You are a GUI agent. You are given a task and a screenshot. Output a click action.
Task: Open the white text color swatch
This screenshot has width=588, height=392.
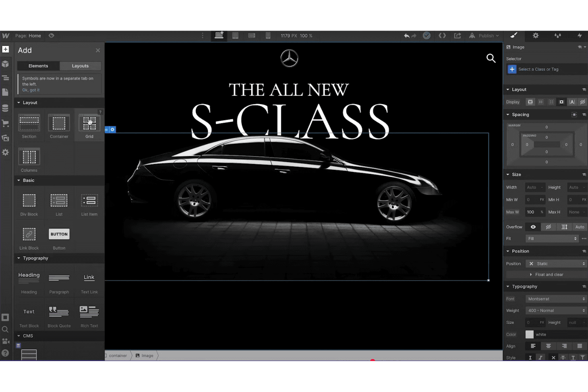(x=530, y=334)
